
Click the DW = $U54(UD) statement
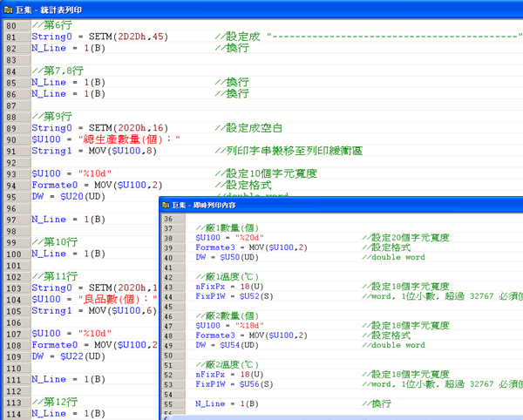[227, 345]
